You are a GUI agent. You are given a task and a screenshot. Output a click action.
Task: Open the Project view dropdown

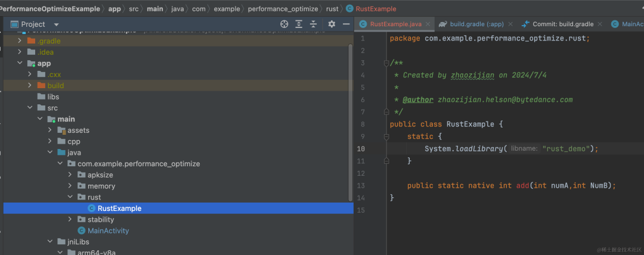click(57, 24)
